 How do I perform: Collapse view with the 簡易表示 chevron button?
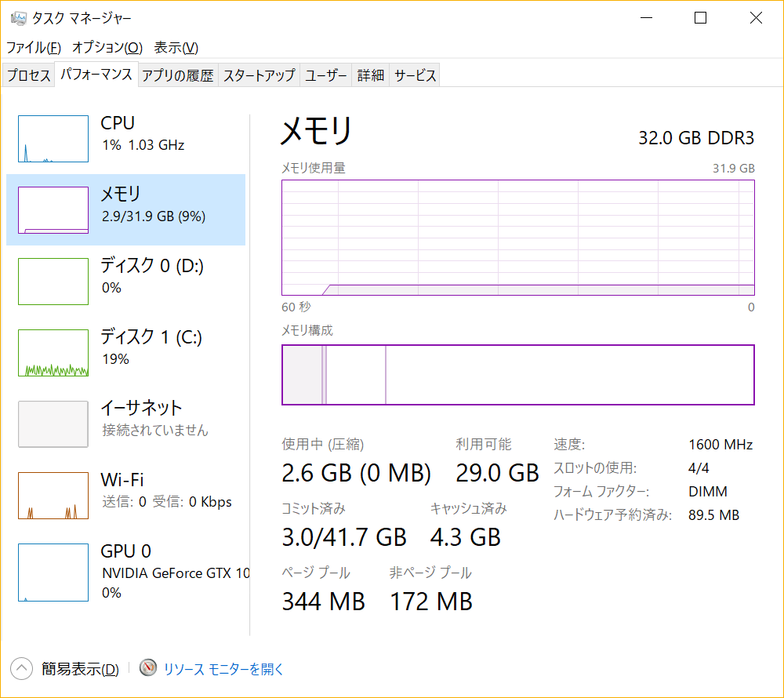pyautogui.click(x=21, y=668)
